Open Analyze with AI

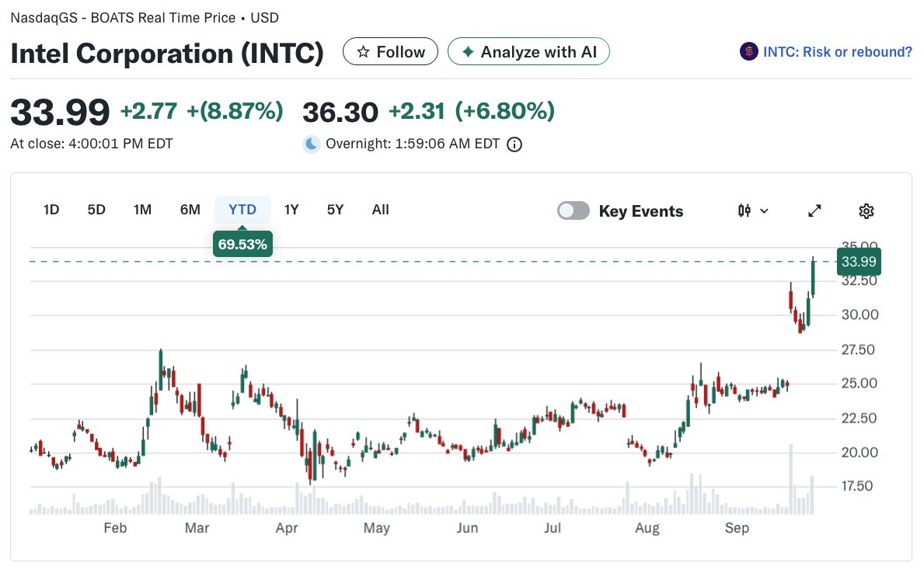point(528,52)
